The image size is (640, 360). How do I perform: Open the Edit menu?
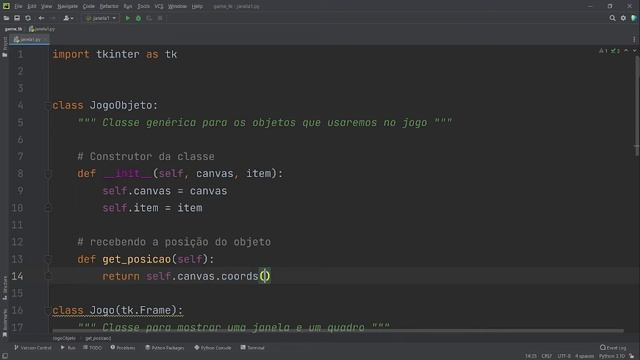(x=31, y=7)
